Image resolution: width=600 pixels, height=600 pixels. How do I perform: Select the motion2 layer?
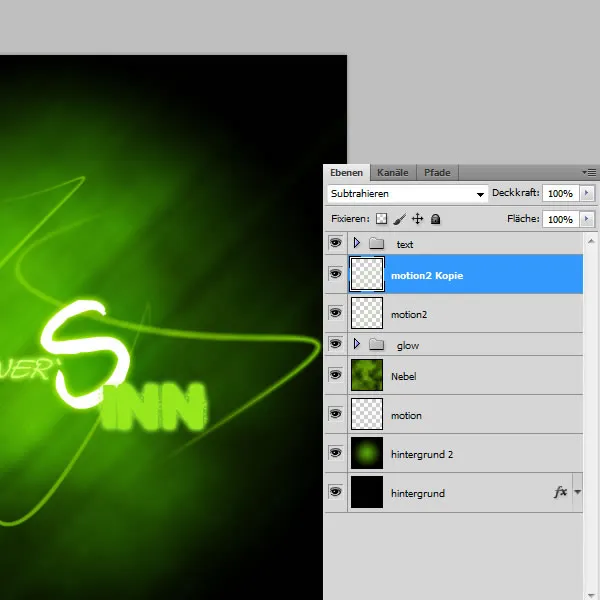[409, 314]
